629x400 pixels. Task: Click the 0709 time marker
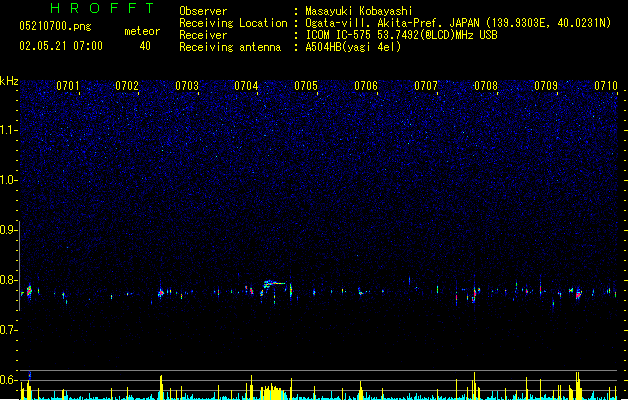[x=546, y=86]
